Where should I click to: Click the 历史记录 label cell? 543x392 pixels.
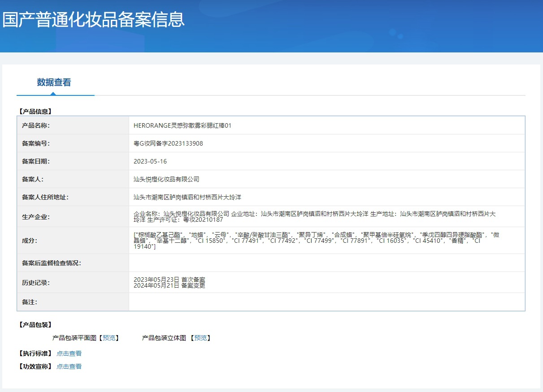click(x=73, y=283)
